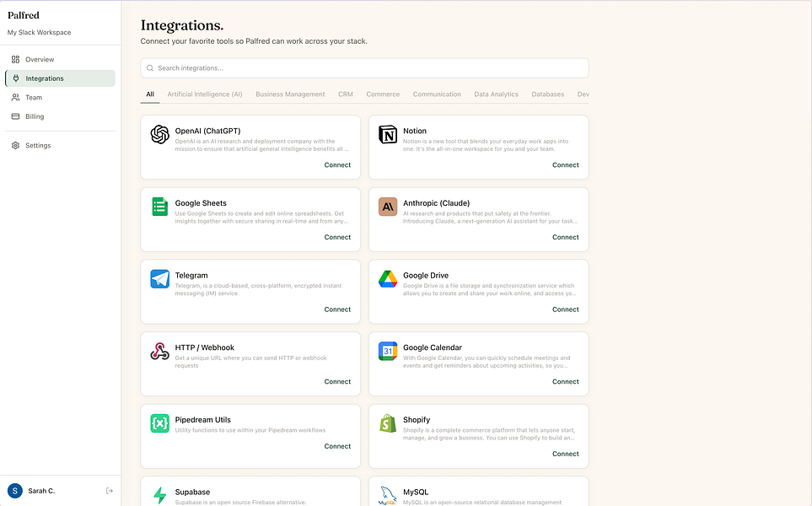812x506 pixels.
Task: Click the HTTP / Webhook card title
Action: click(205, 347)
